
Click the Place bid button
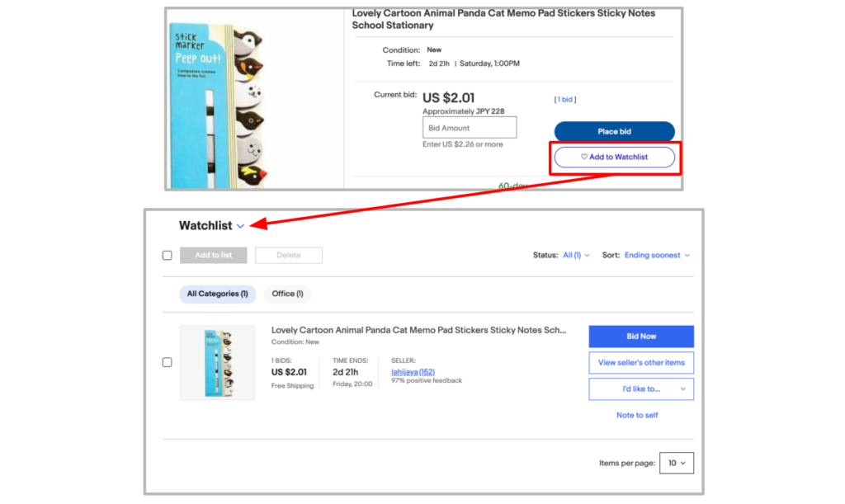pos(614,131)
